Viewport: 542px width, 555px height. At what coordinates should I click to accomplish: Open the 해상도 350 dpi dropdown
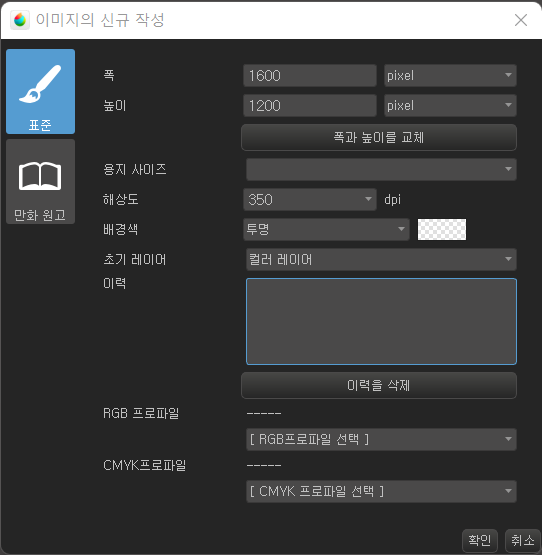tap(310, 199)
